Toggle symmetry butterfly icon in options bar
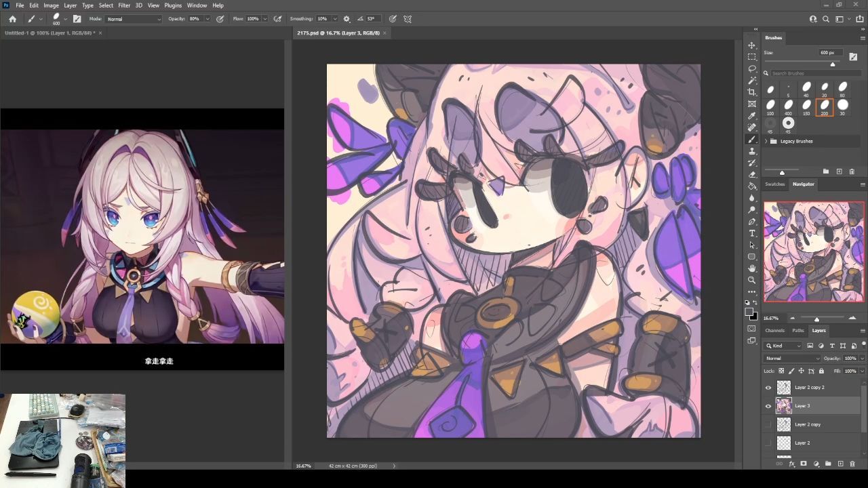Screen dimensions: 868x488 (x=408, y=19)
